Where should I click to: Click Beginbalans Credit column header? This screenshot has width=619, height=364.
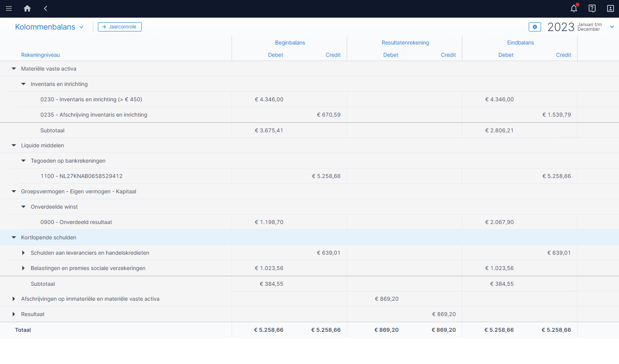coord(333,55)
